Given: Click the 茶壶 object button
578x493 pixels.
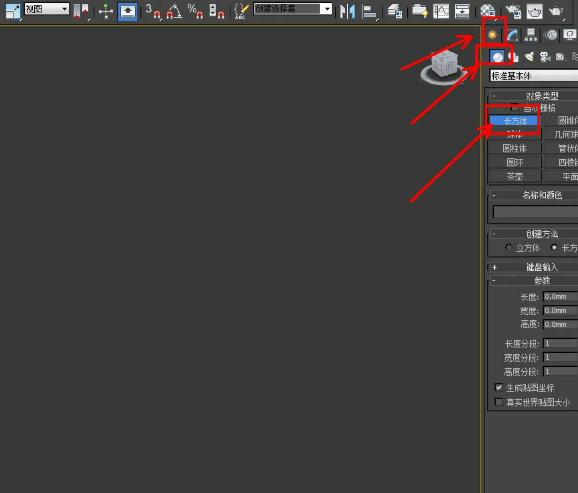Looking at the screenshot, I should (x=515, y=177).
